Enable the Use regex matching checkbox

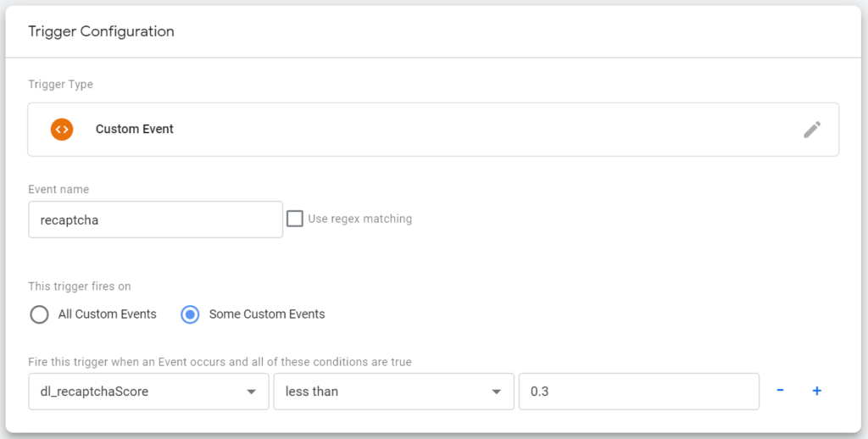[x=294, y=219]
